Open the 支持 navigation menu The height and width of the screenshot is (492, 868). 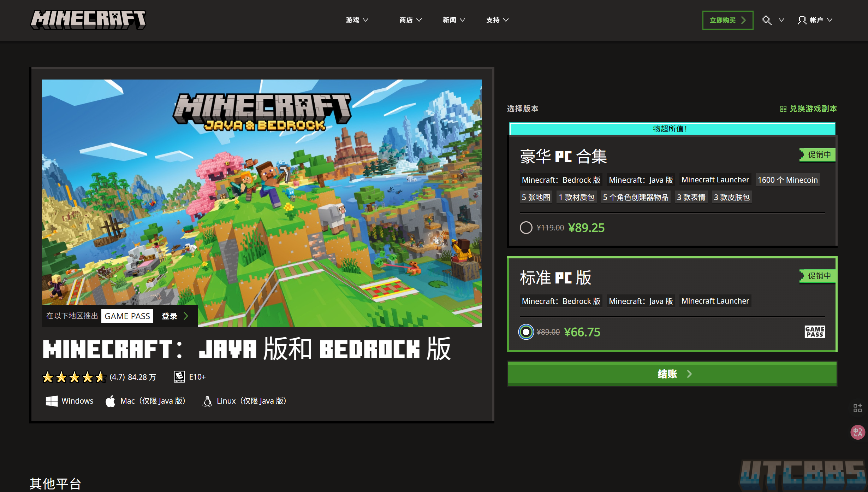click(497, 20)
